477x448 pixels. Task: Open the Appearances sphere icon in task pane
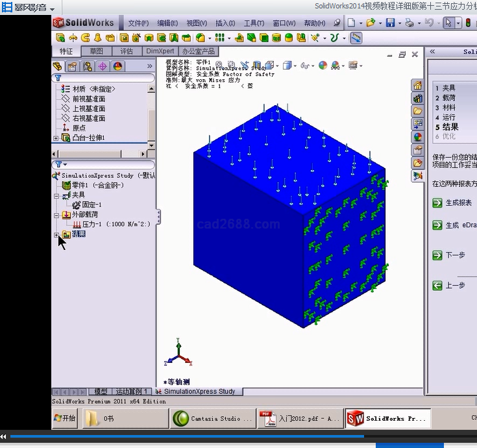click(x=417, y=137)
